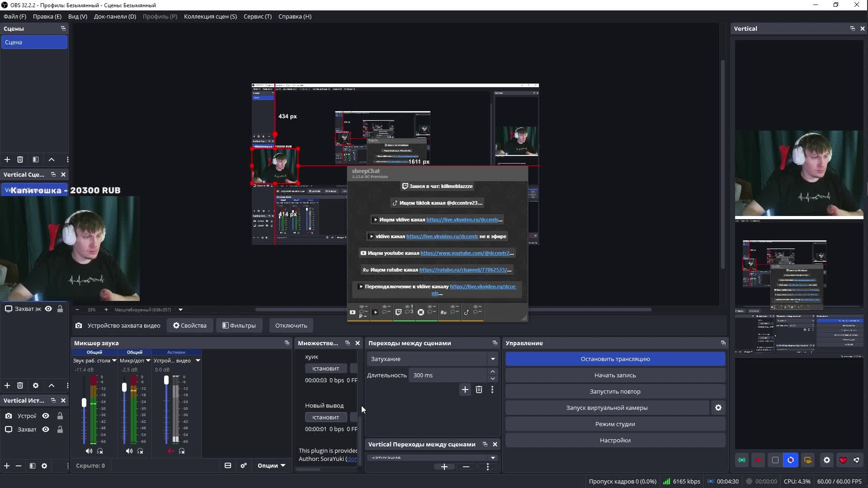Mute the Микр/доп audio channel
Viewport: 868px width, 488px height.
pos(129,451)
